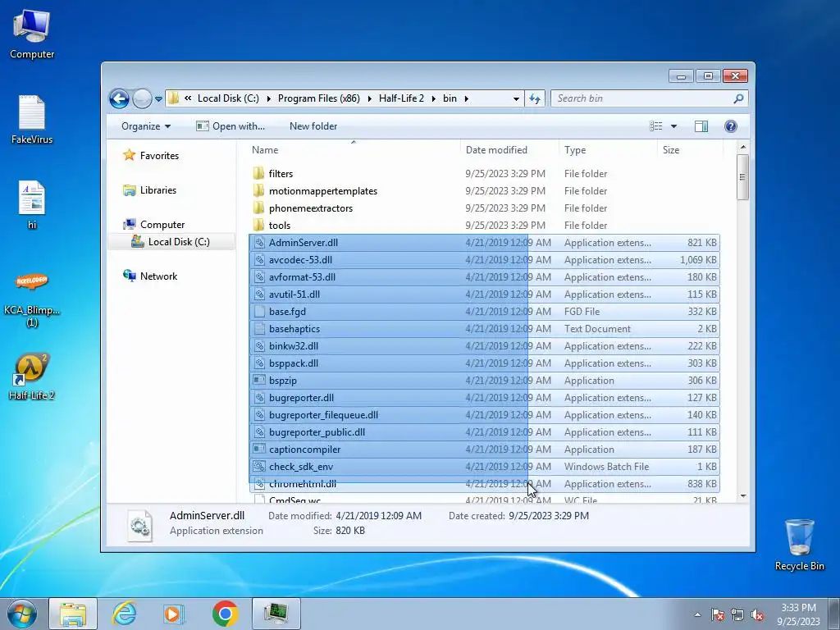Open the address bar history dropdown

(516, 98)
